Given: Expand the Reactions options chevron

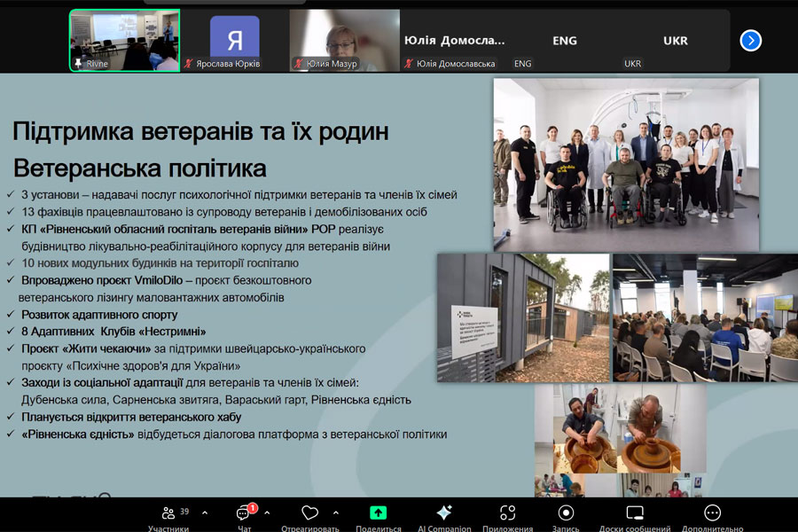Looking at the screenshot, I should pos(335,512).
